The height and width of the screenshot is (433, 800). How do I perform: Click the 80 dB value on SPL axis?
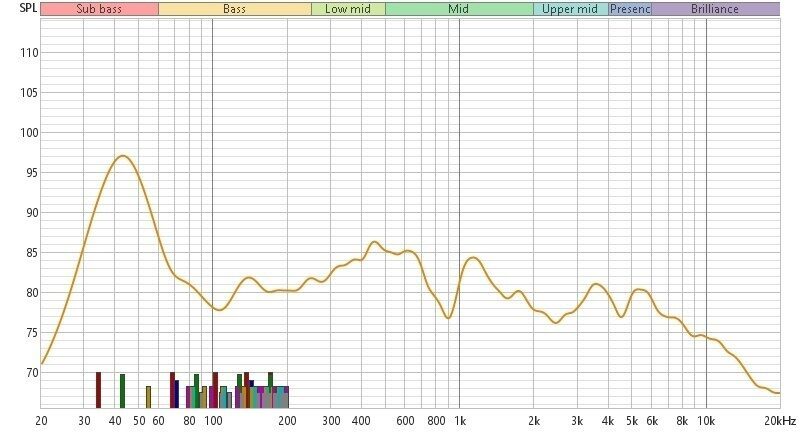tap(32, 293)
